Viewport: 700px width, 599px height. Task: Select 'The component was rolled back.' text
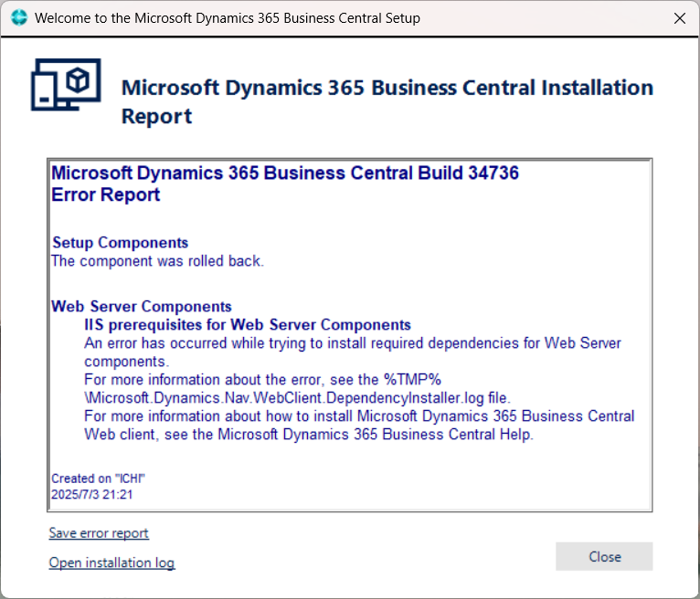click(x=157, y=261)
